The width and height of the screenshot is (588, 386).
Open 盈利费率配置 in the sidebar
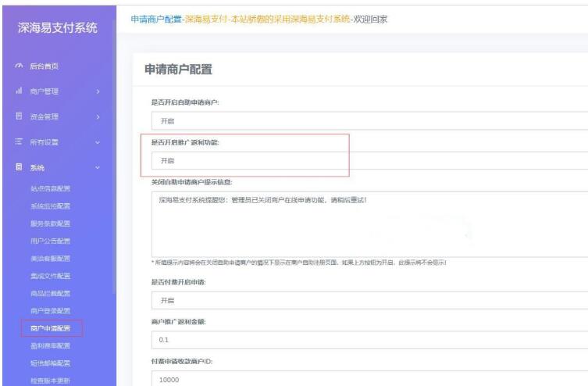[x=50, y=345]
